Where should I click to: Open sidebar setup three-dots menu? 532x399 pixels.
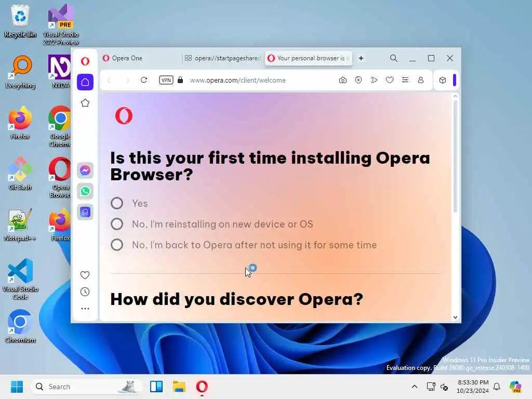click(85, 309)
